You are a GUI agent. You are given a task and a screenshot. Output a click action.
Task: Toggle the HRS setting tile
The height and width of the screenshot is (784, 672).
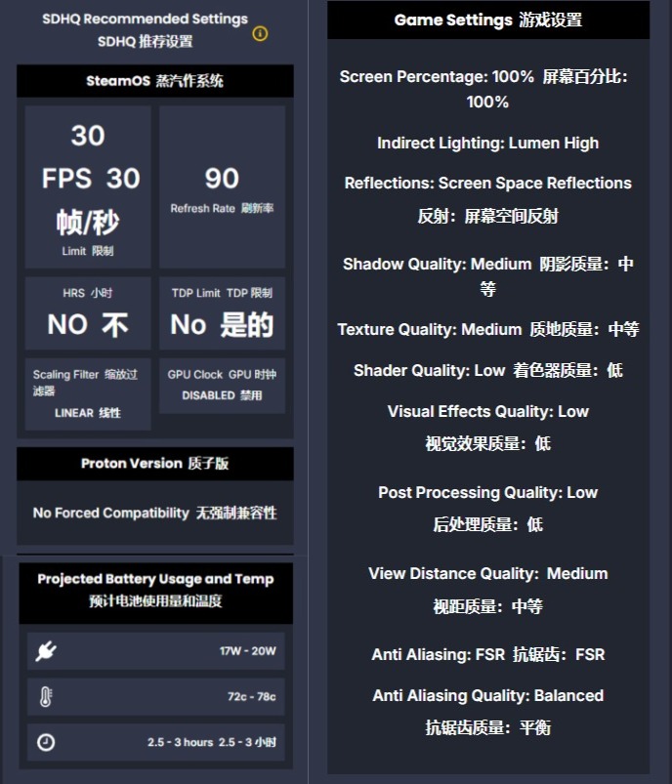[89, 313]
